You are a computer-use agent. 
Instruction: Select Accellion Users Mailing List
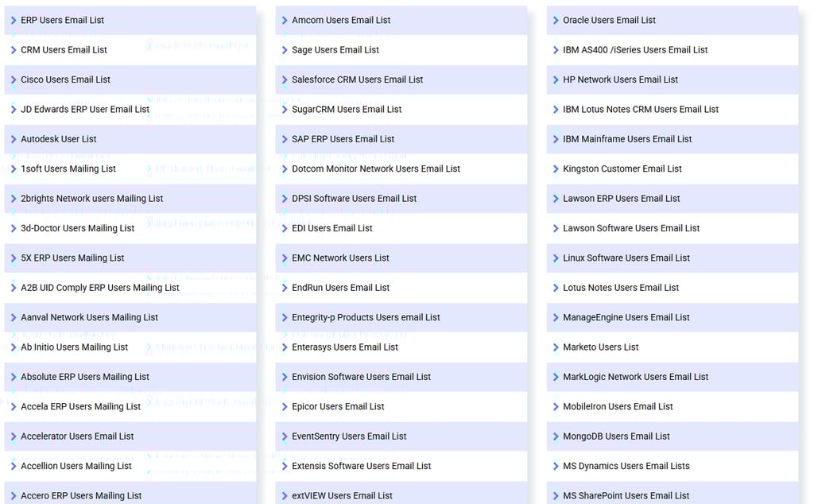coord(76,466)
